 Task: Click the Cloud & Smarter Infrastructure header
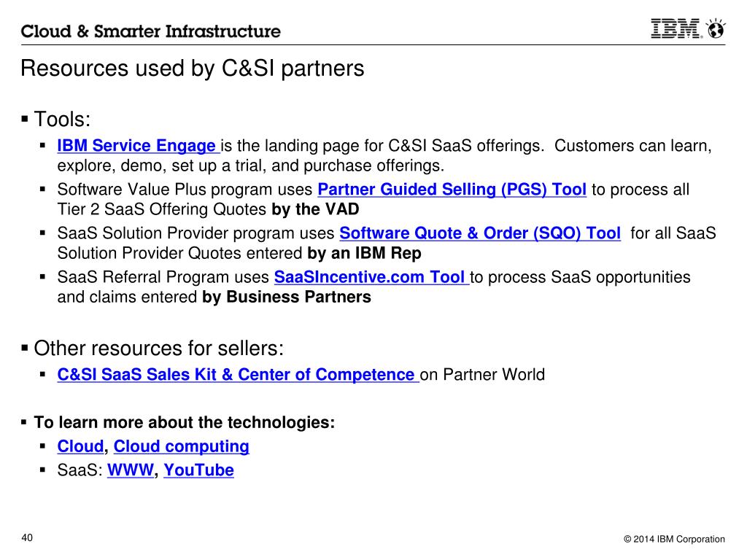[150, 31]
